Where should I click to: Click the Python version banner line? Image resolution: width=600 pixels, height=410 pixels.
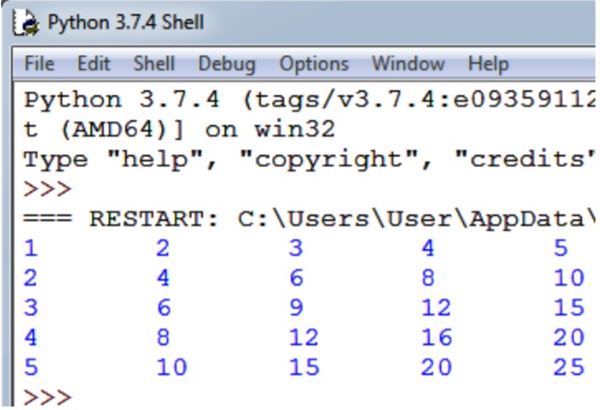coord(309,100)
